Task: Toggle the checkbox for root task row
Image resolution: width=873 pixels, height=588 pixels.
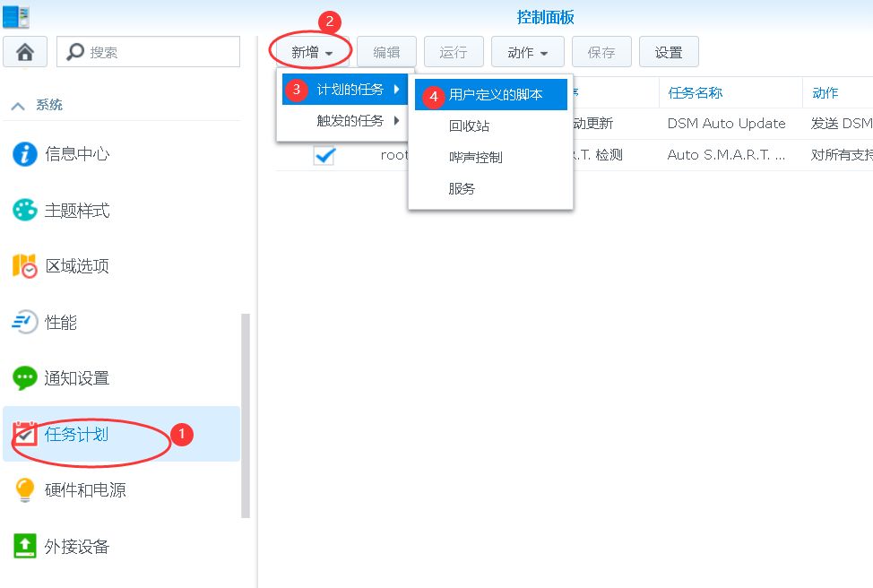Action: click(324, 155)
